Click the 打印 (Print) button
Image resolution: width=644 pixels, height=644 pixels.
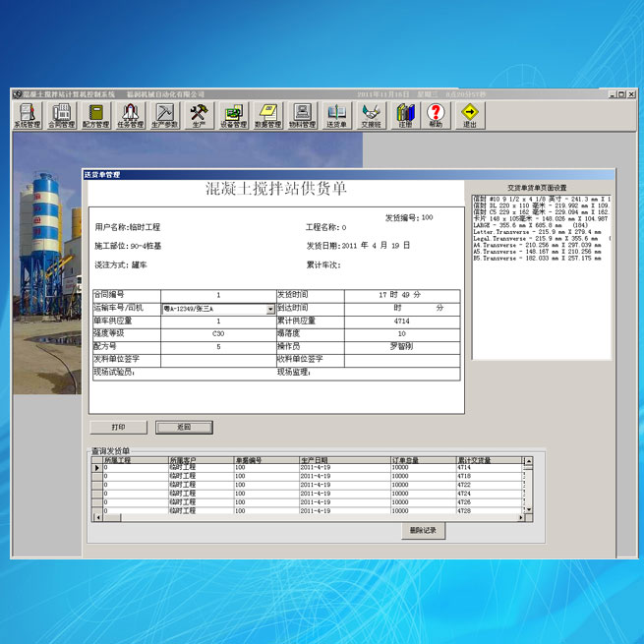pos(118,427)
